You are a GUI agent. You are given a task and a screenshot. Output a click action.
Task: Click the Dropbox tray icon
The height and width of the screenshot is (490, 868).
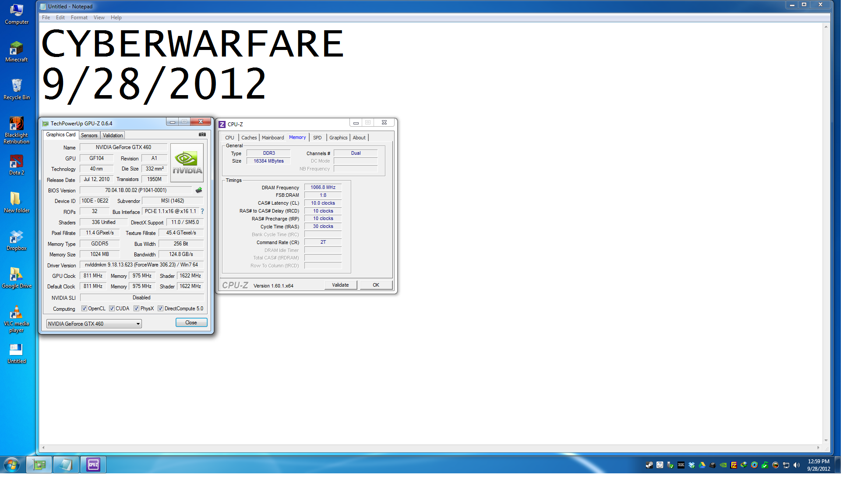(692, 465)
